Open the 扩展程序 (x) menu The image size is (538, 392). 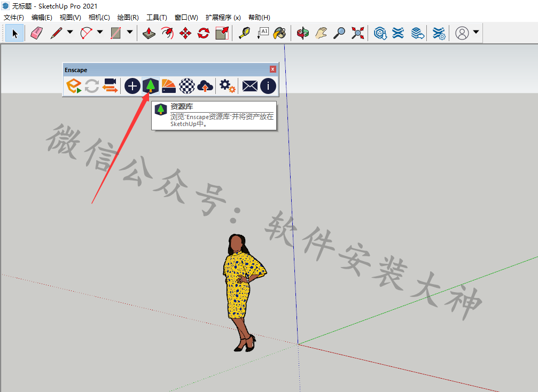[223, 18]
